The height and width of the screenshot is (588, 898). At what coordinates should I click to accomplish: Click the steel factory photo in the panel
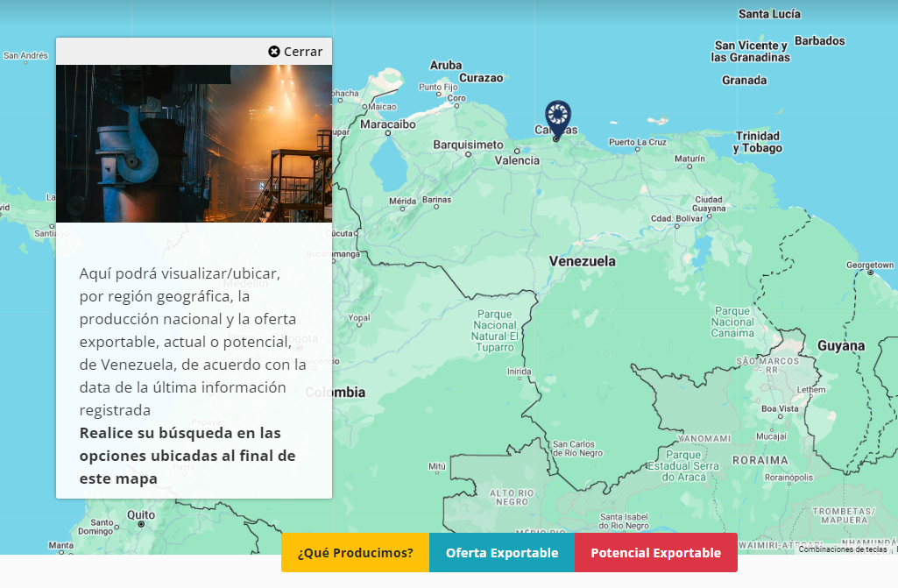[194, 143]
